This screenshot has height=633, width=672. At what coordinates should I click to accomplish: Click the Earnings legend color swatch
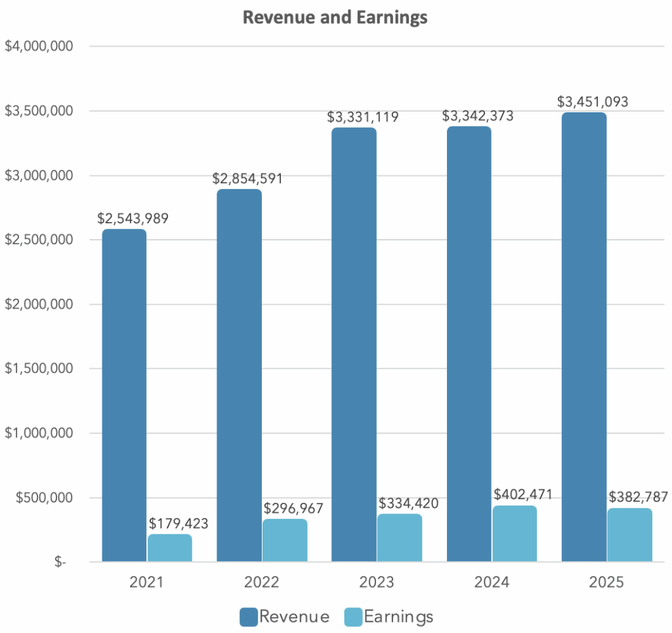(353, 617)
